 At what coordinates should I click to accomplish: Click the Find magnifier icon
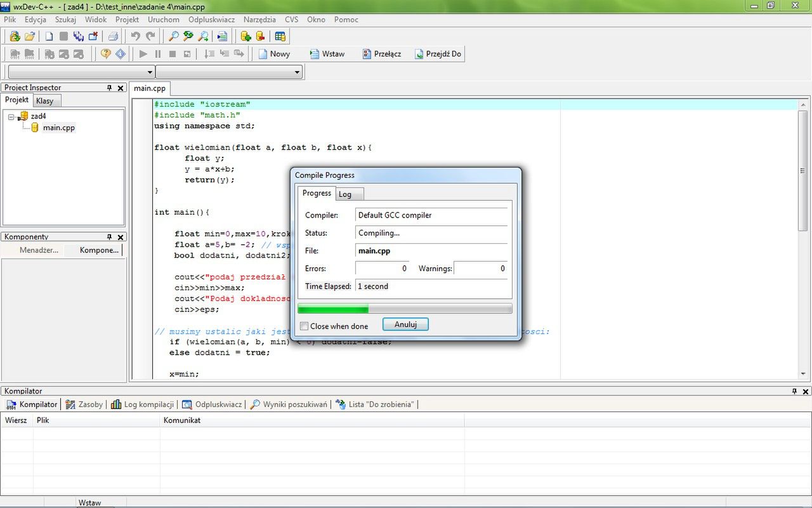tap(173, 36)
